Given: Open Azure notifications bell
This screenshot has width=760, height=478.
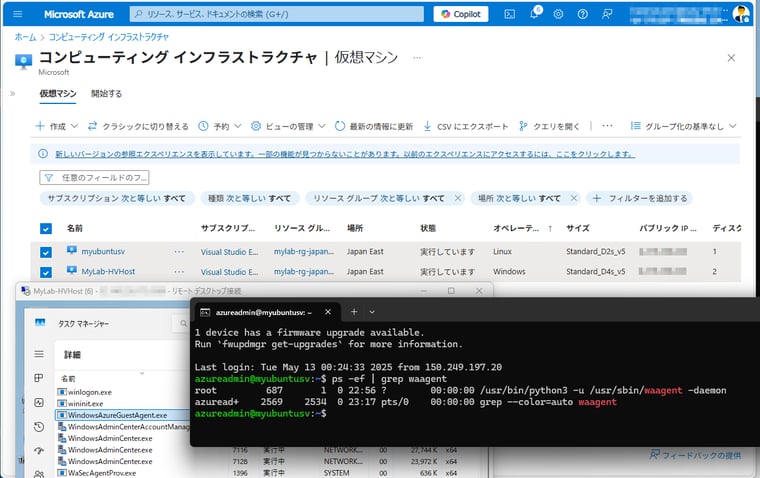Looking at the screenshot, I should pos(535,14).
